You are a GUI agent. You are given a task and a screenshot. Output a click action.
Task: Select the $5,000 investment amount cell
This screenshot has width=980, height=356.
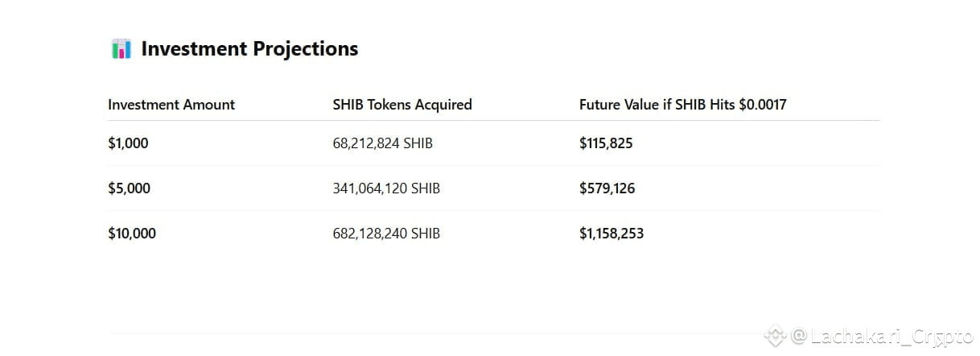129,188
